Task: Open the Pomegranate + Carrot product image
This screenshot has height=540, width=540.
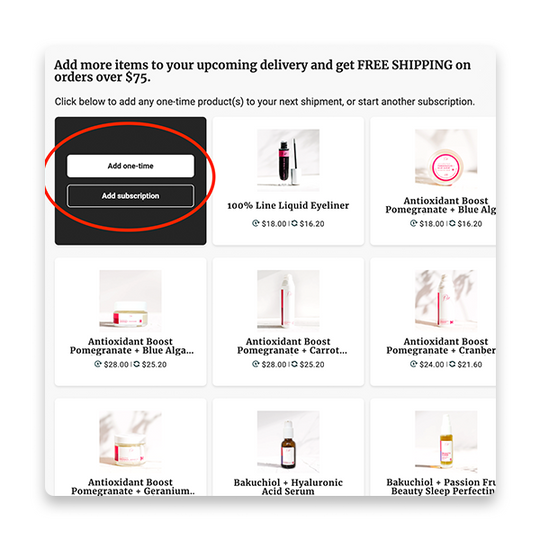Action: pos(288,301)
